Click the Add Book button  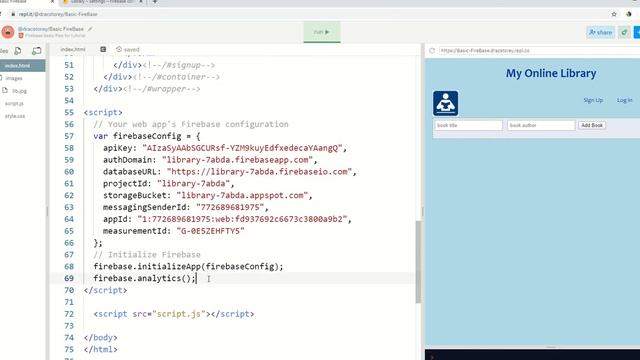tap(592, 125)
